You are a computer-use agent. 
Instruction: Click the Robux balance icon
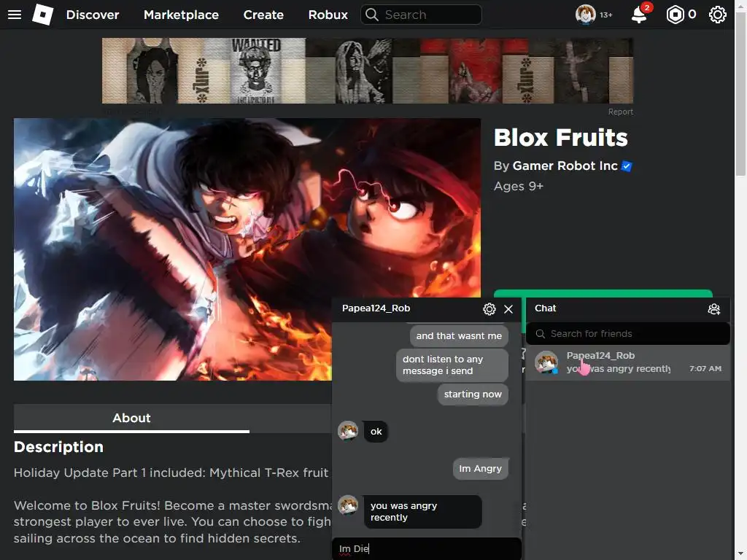tap(675, 15)
